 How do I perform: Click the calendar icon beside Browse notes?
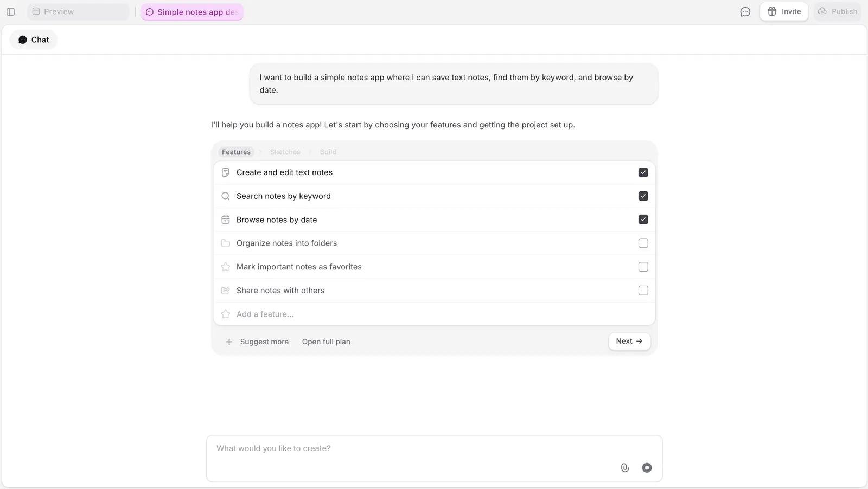click(226, 220)
